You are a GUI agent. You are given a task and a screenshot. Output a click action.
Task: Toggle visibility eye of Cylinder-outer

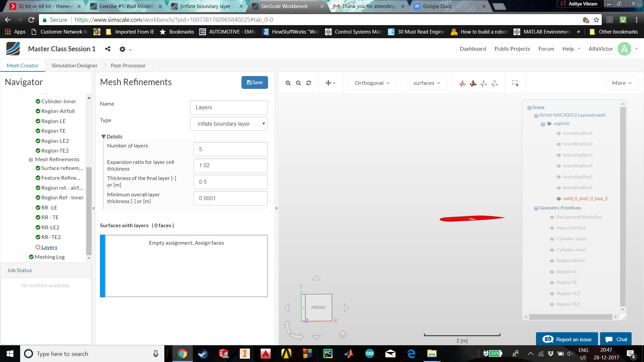552,239
